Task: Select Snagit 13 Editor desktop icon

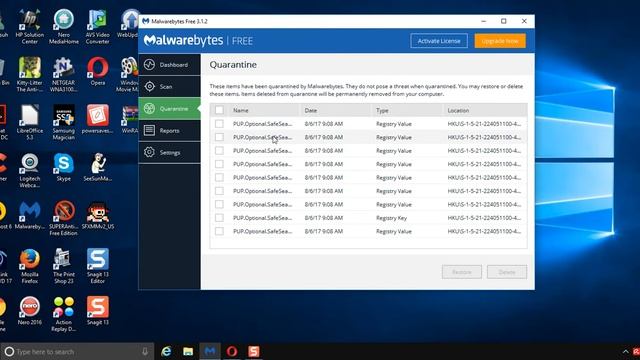Action: 98,266
